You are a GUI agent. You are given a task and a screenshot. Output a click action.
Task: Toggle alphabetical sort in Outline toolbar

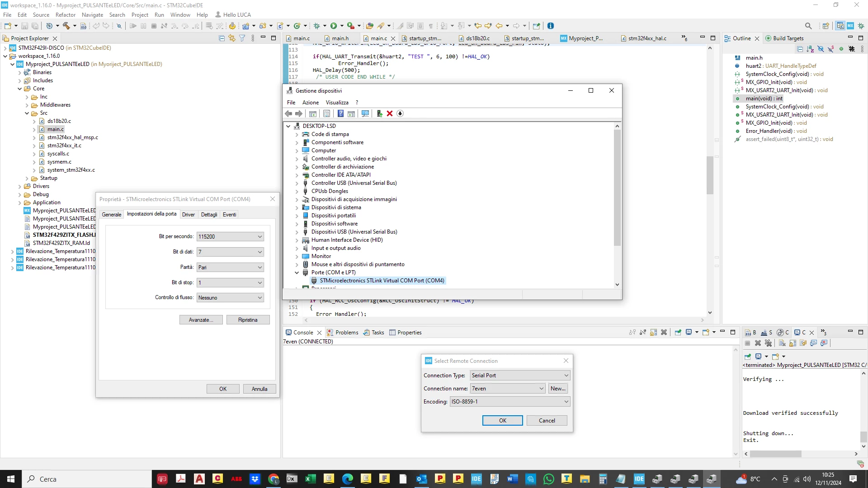(x=810, y=49)
